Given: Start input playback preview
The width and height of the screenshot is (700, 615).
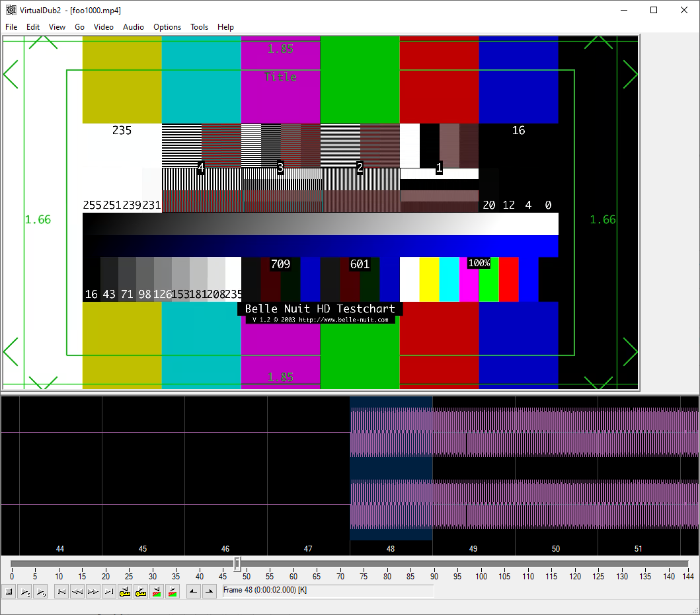Looking at the screenshot, I should click(x=25, y=591).
